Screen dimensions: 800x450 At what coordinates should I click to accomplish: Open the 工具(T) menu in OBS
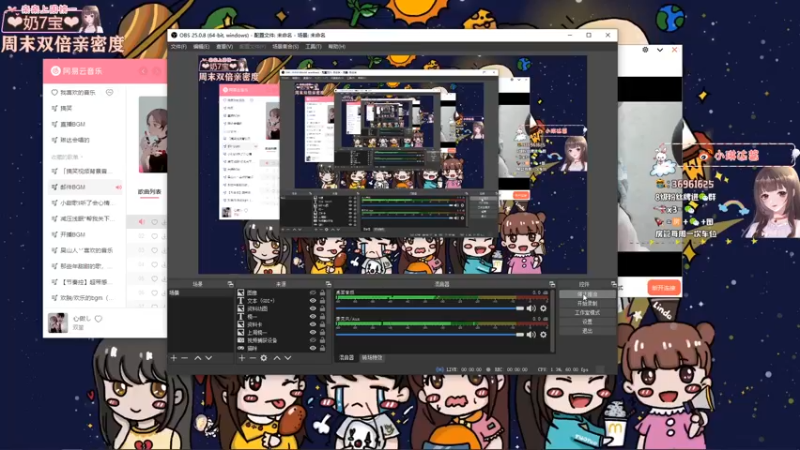[x=313, y=46]
